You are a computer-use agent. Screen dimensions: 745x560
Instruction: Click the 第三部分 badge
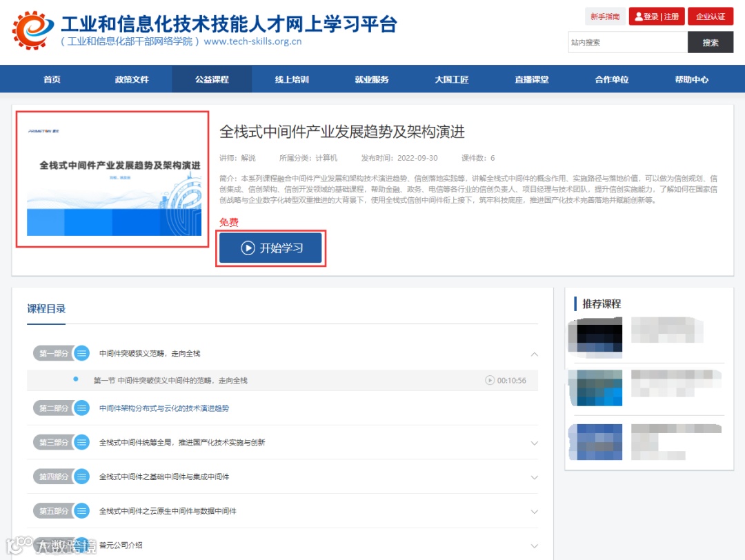pos(53,442)
